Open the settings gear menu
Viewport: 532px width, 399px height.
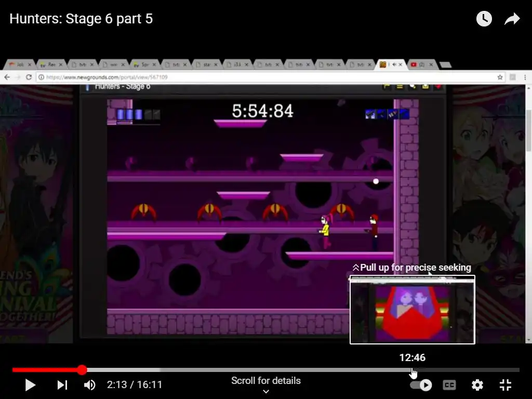477,385
